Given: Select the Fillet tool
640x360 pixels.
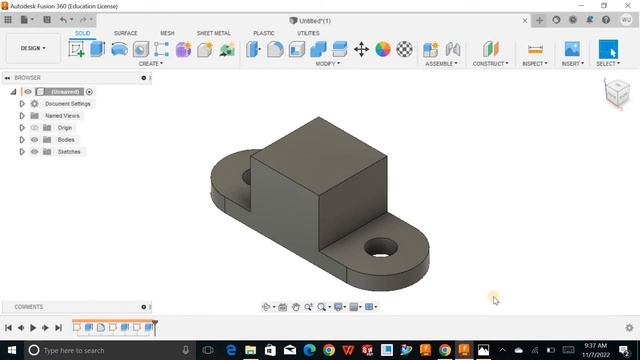Looking at the screenshot, I should pyautogui.click(x=275, y=49).
